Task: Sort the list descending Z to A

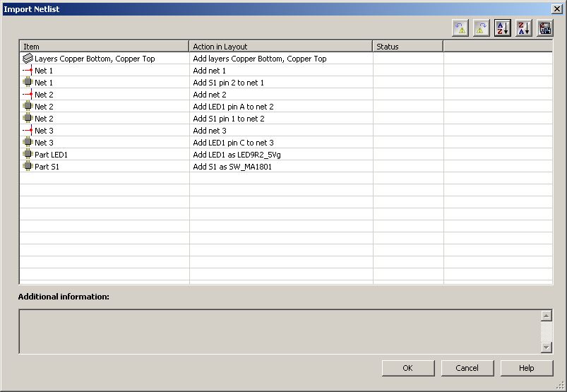Action: pyautogui.click(x=524, y=28)
